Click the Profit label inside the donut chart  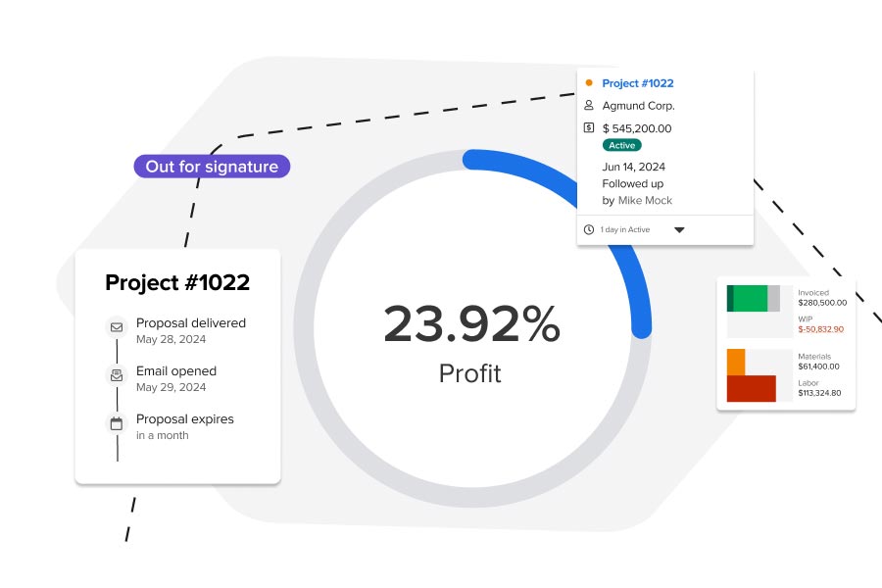[470, 372]
